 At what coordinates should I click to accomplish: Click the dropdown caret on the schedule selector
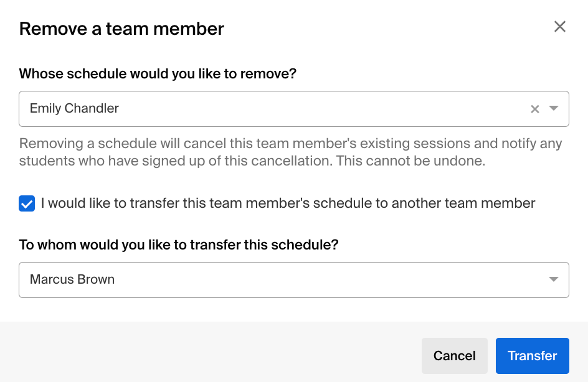[553, 109]
